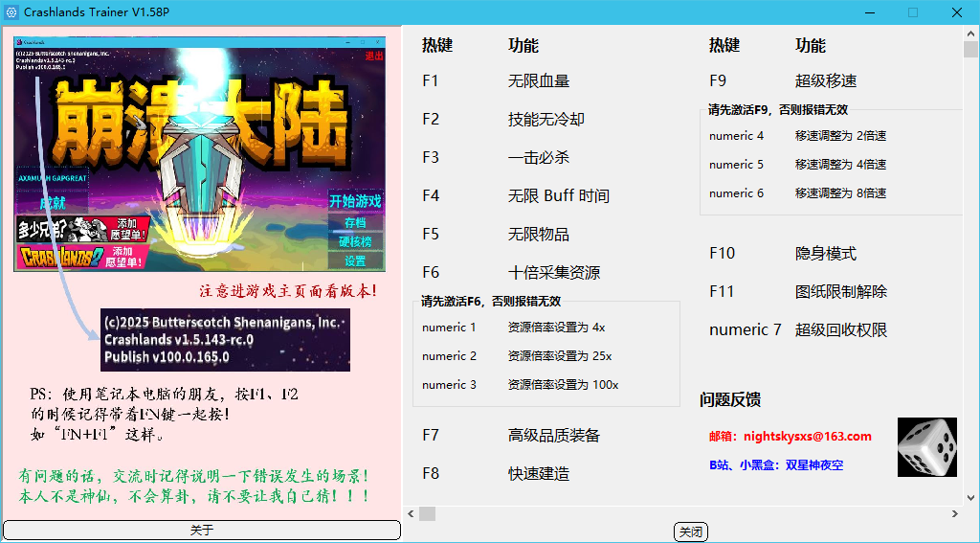The height and width of the screenshot is (543, 980).
Task: Click the white dice image
Action: click(x=926, y=446)
